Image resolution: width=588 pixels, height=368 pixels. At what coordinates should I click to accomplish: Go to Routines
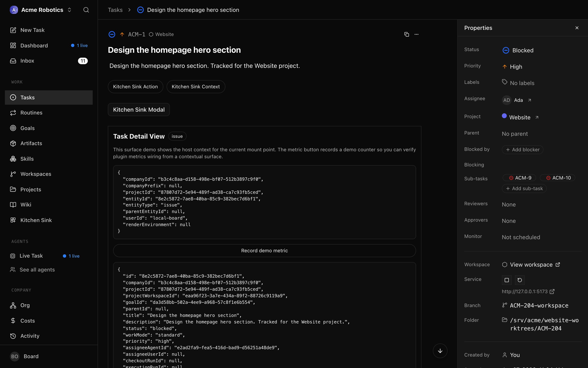tap(49, 113)
